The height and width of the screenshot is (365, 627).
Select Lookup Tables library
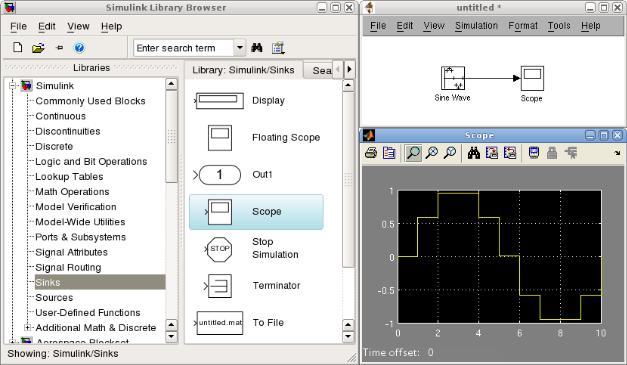[x=69, y=177]
